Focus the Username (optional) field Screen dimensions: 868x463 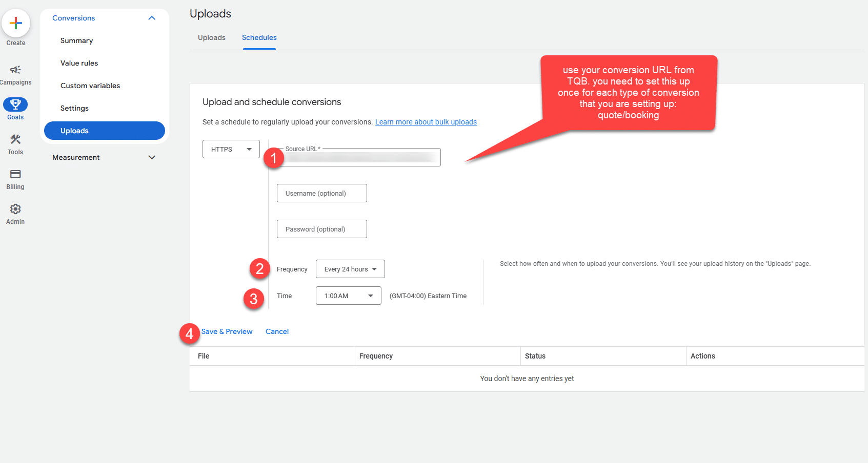(x=321, y=193)
